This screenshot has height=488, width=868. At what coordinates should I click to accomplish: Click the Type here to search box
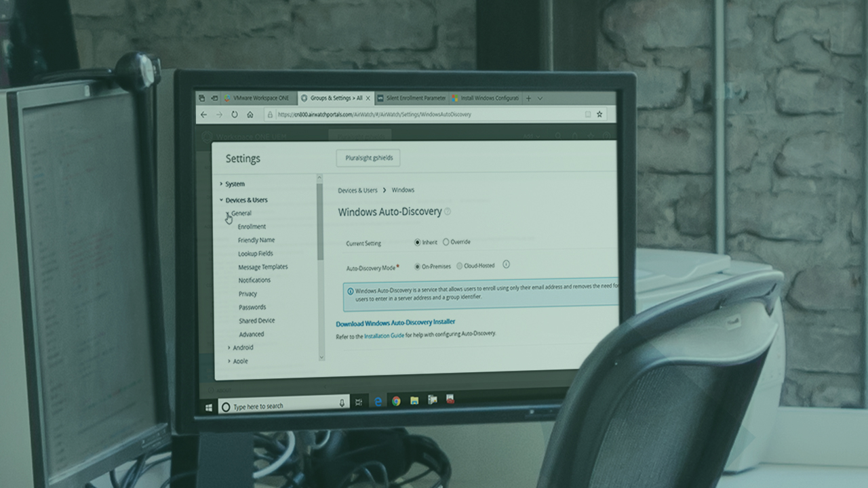pos(281,407)
